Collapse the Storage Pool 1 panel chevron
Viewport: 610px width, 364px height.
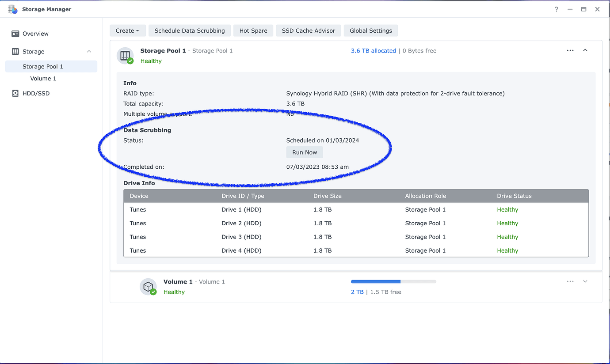[585, 50]
